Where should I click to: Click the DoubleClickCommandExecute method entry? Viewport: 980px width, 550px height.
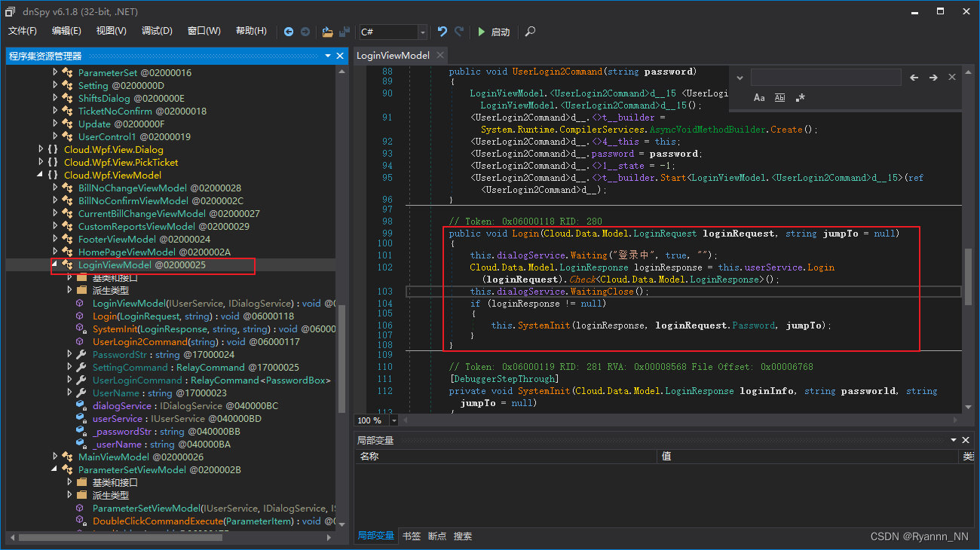(x=215, y=521)
